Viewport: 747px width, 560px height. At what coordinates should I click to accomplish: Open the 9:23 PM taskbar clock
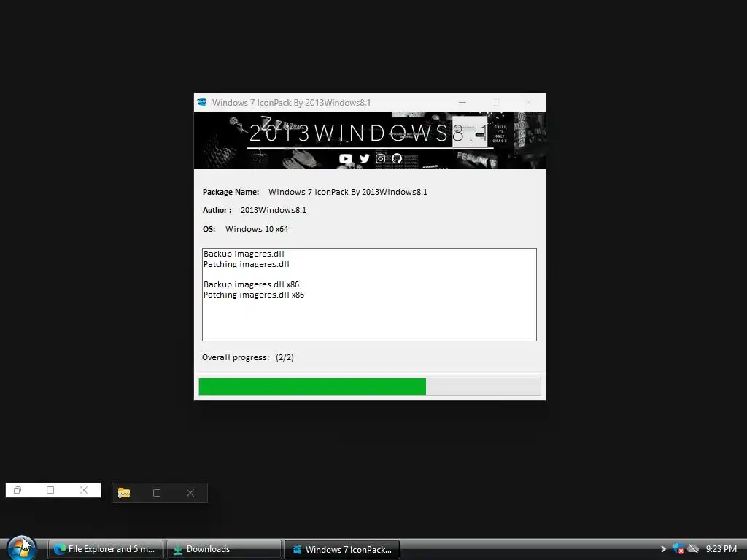pos(721,549)
